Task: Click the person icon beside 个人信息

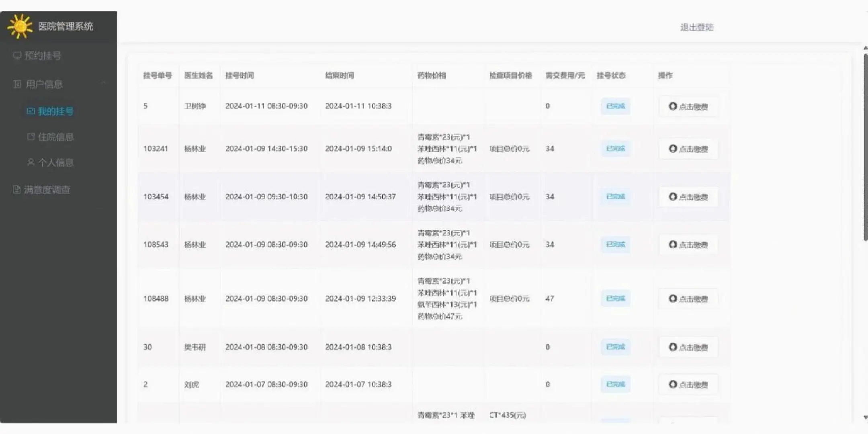Action: pos(31,162)
